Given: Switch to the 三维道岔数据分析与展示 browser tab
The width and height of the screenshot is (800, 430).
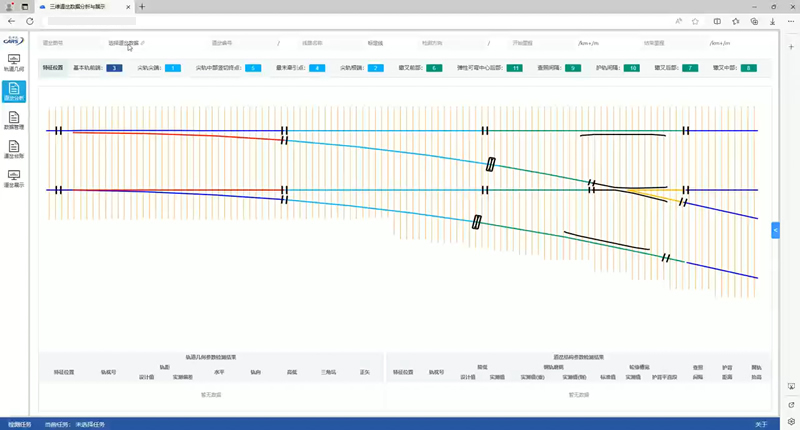Looking at the screenshot, I should [x=85, y=6].
